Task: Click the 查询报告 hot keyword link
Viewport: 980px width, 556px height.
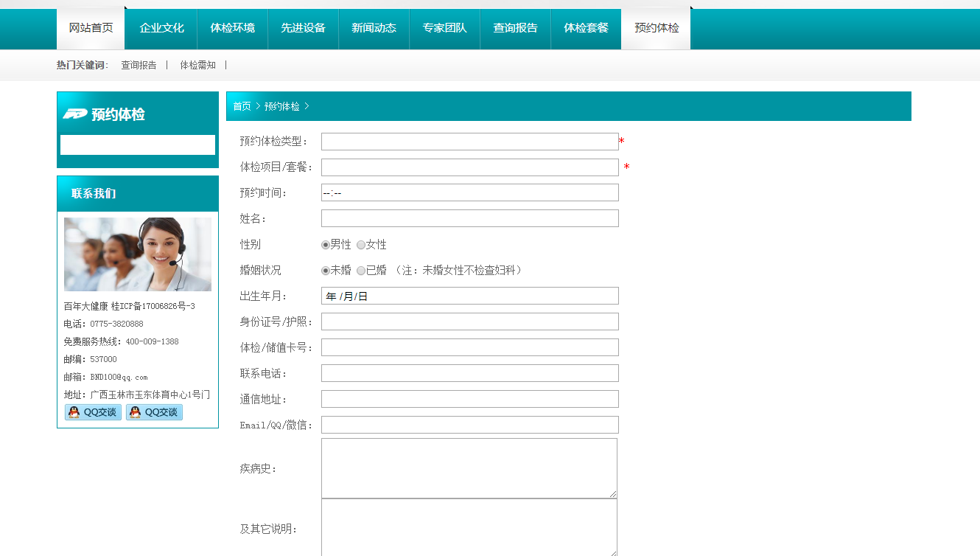Action: pos(139,65)
